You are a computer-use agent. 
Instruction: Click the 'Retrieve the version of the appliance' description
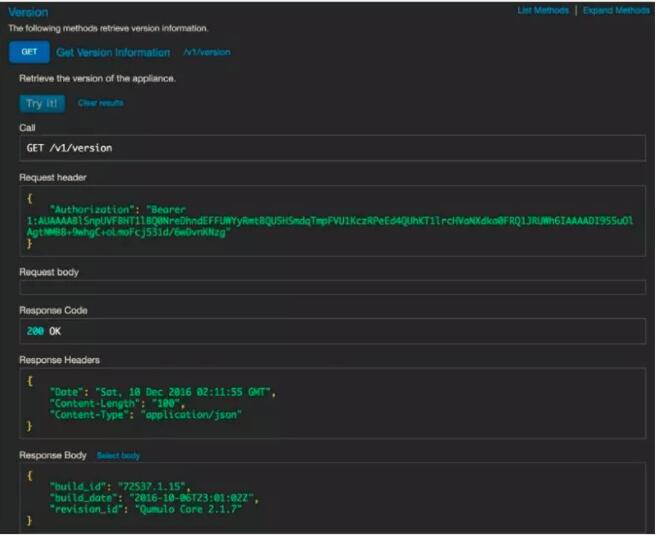pyautogui.click(x=98, y=77)
